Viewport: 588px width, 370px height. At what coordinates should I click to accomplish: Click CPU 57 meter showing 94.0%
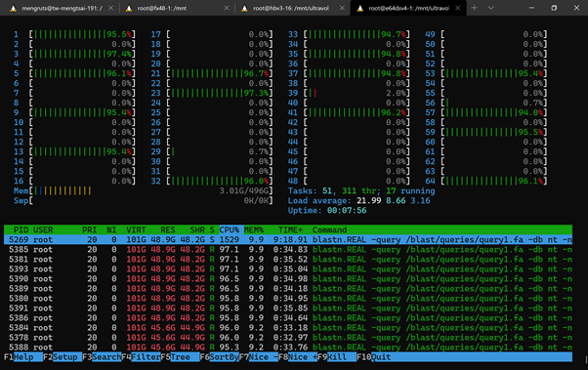coord(486,112)
